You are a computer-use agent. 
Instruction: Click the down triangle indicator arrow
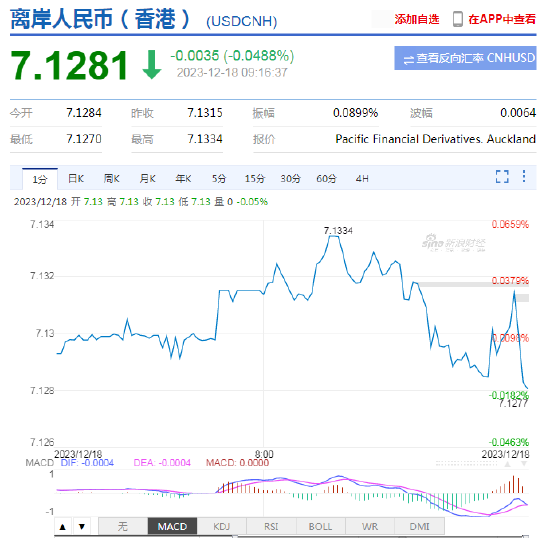click(82, 526)
